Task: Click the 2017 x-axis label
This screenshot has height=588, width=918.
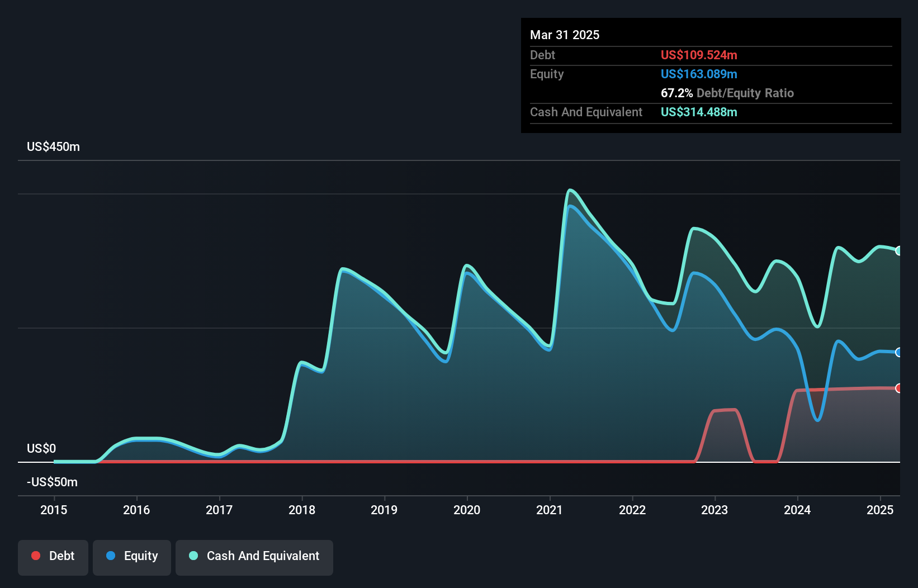Action: pyautogui.click(x=219, y=510)
